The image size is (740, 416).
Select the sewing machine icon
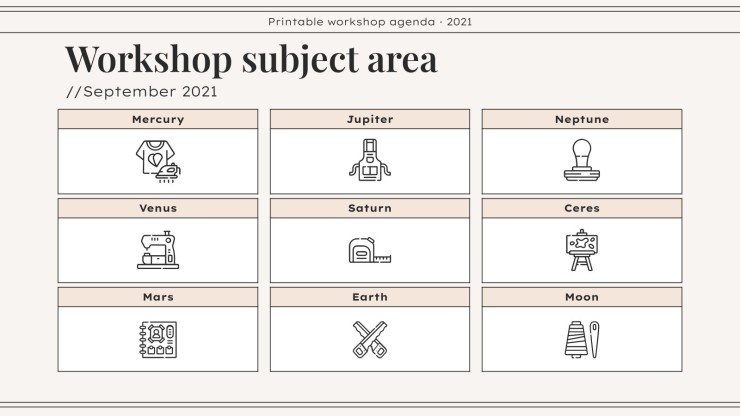pos(157,250)
